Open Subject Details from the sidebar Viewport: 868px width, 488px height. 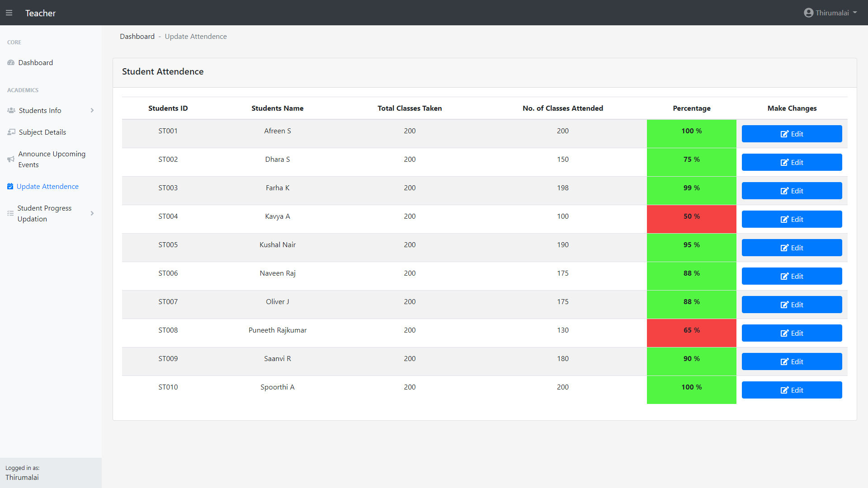42,132
